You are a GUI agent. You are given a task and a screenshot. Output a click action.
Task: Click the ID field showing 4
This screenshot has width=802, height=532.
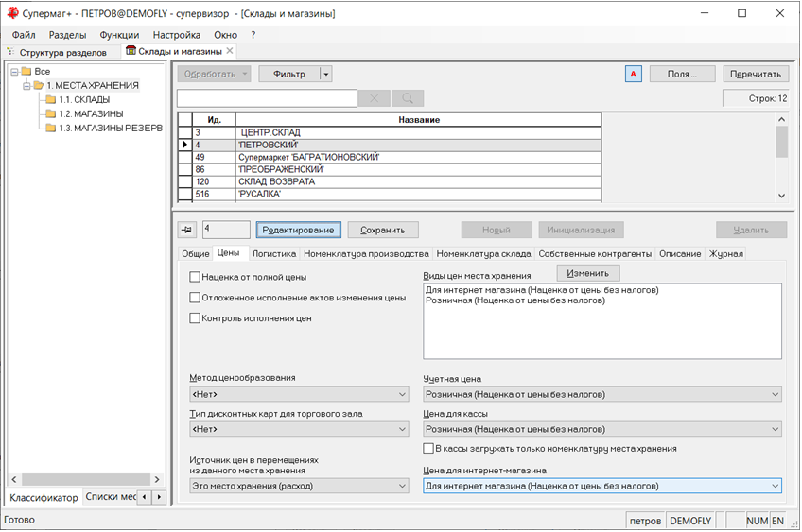[x=227, y=230]
